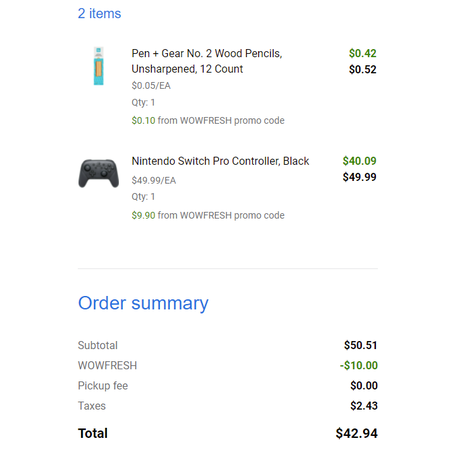Click controller original price $49.99
This screenshot has height=450, width=450.
coord(360,177)
